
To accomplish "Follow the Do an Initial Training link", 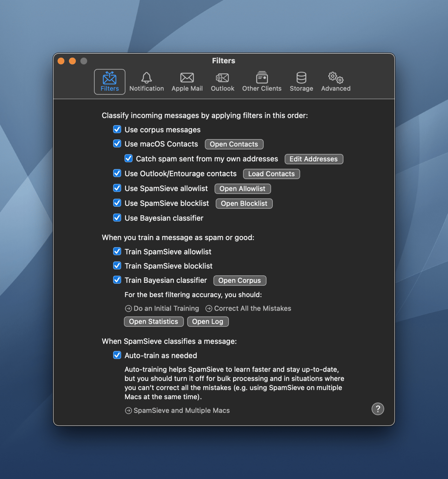I will point(162,308).
